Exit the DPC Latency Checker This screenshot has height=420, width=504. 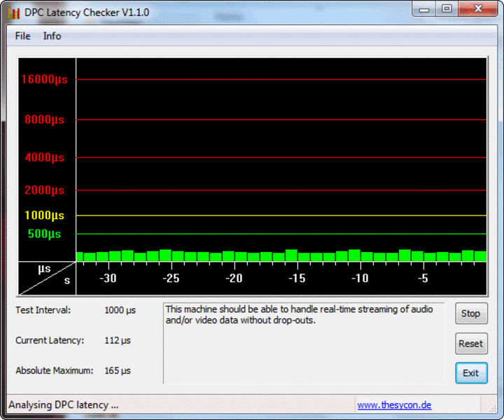pyautogui.click(x=471, y=373)
